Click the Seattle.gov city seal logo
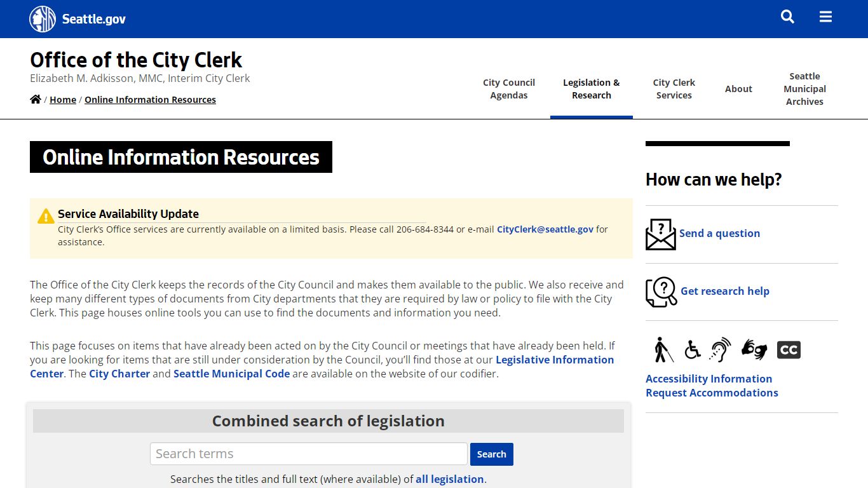868x488 pixels. coord(43,19)
